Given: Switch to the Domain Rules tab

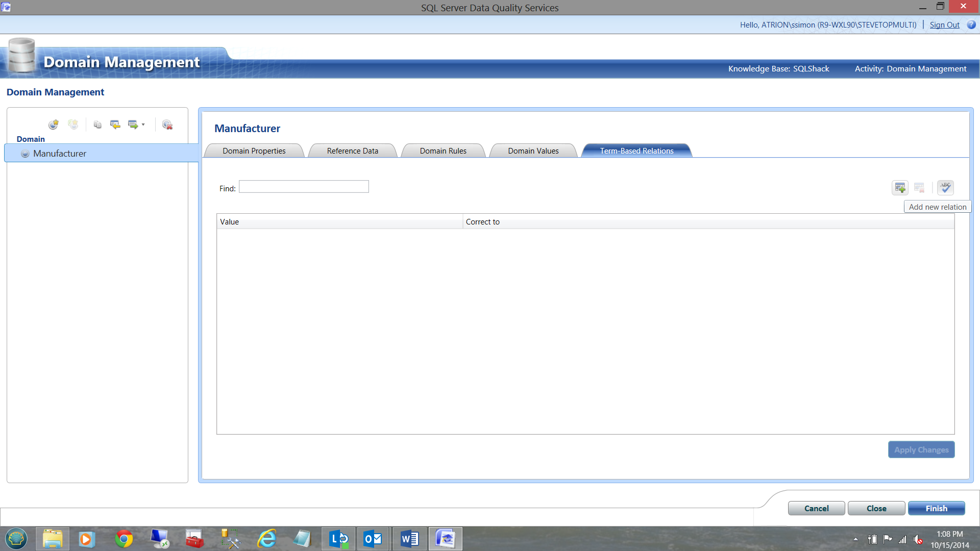Looking at the screenshot, I should point(443,151).
